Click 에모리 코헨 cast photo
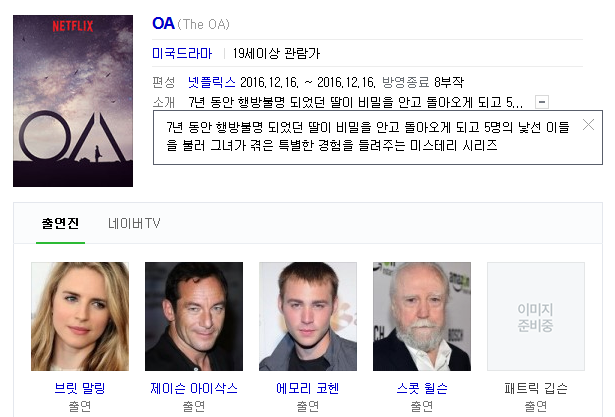The image size is (615, 417). pyautogui.click(x=308, y=317)
